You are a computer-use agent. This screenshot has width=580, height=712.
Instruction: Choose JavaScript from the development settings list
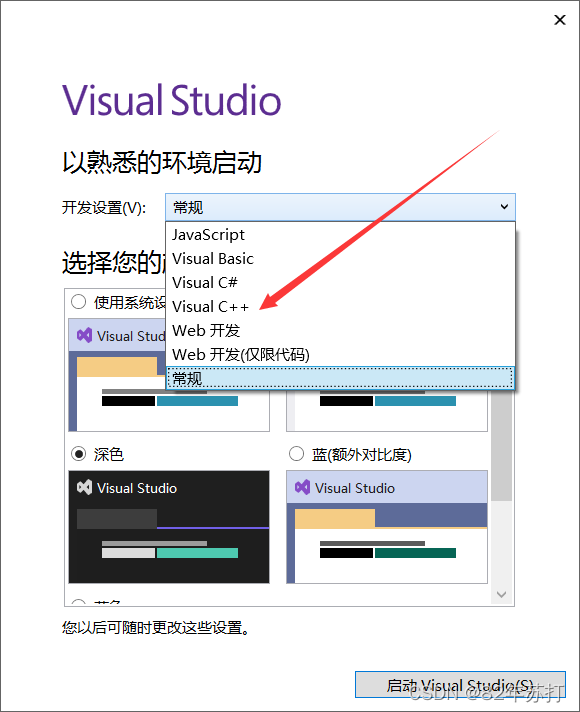click(x=340, y=235)
